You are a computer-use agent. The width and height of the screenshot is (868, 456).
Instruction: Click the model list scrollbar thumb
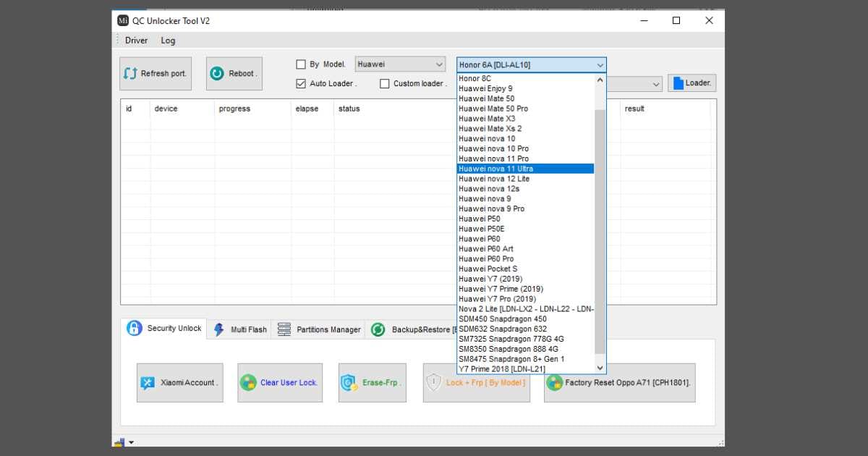pyautogui.click(x=600, y=232)
